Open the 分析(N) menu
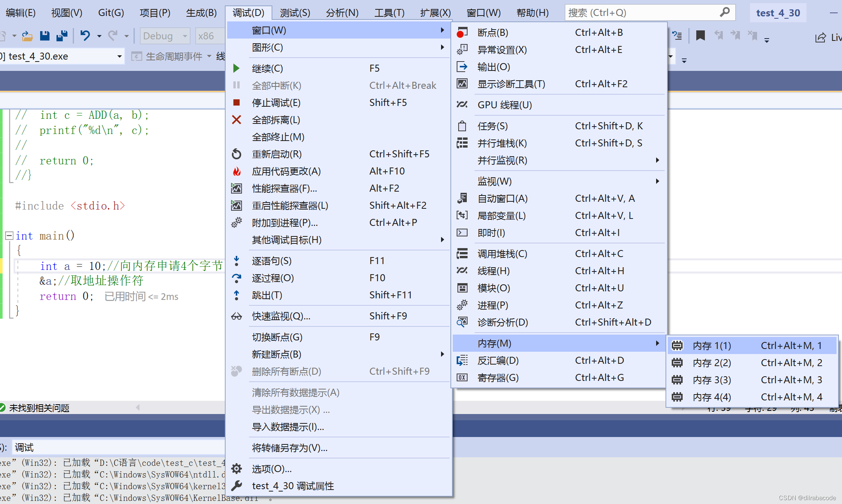Image resolution: width=842 pixels, height=504 pixels. pos(342,13)
